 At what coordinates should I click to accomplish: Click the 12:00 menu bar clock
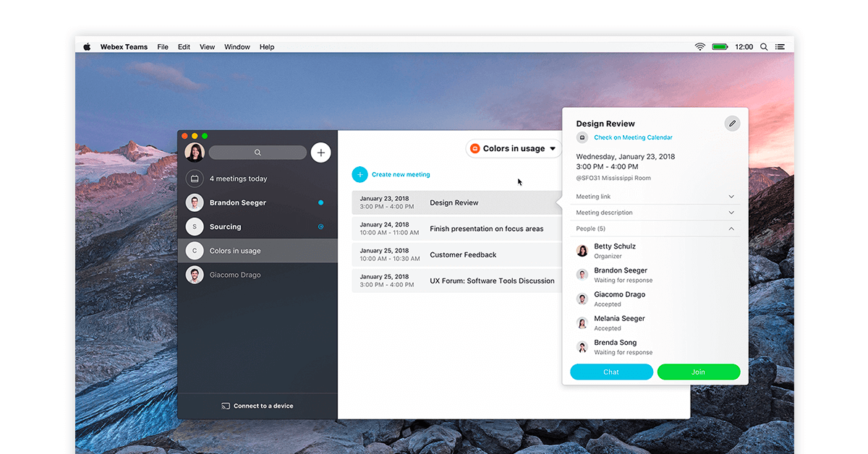744,47
